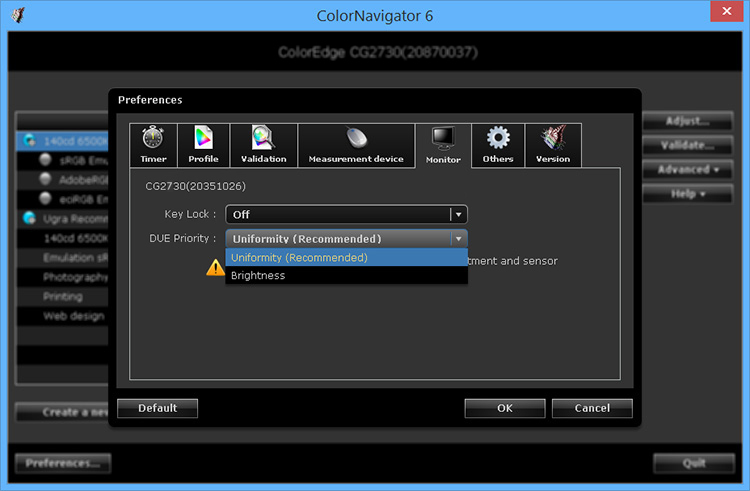Click the Default button
This screenshot has width=750, height=491.
pos(157,408)
